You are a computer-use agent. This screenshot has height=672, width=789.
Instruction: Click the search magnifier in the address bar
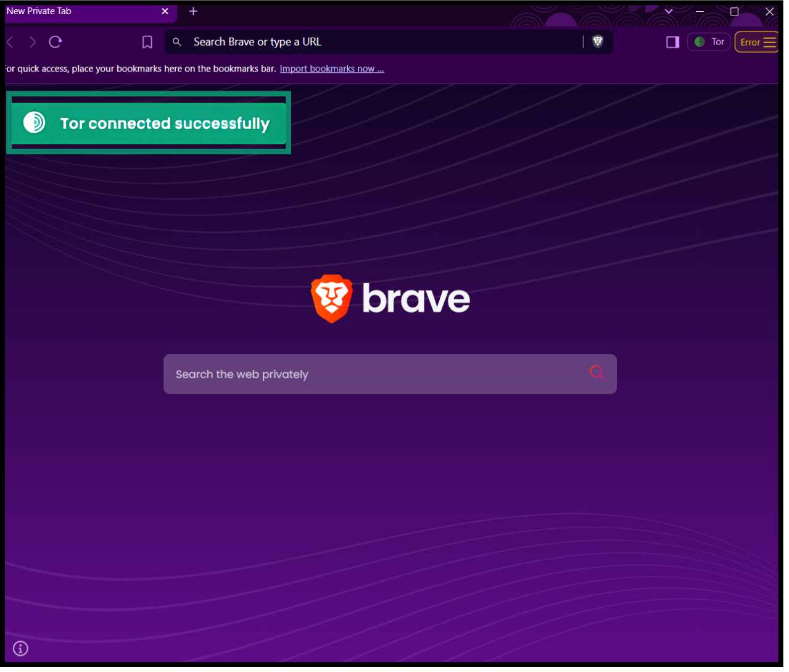point(177,42)
